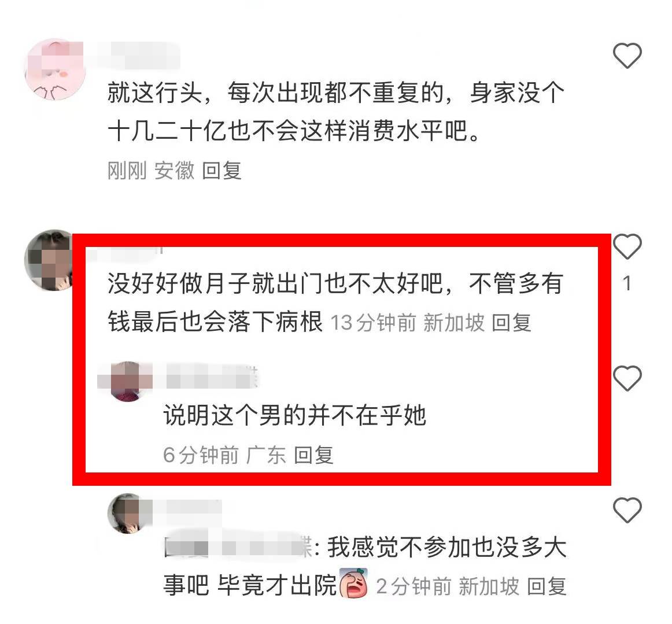Open the pink avatar of first commenter
This screenshot has height=624, width=672.
(55, 69)
